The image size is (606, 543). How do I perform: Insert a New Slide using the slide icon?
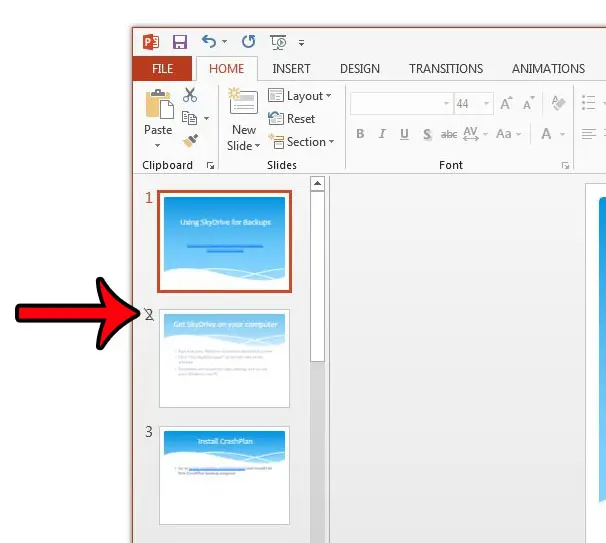tap(243, 103)
